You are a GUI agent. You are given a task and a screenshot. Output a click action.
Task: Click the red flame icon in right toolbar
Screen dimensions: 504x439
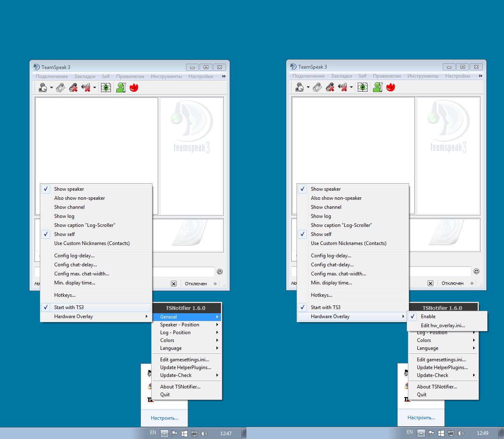pos(391,87)
